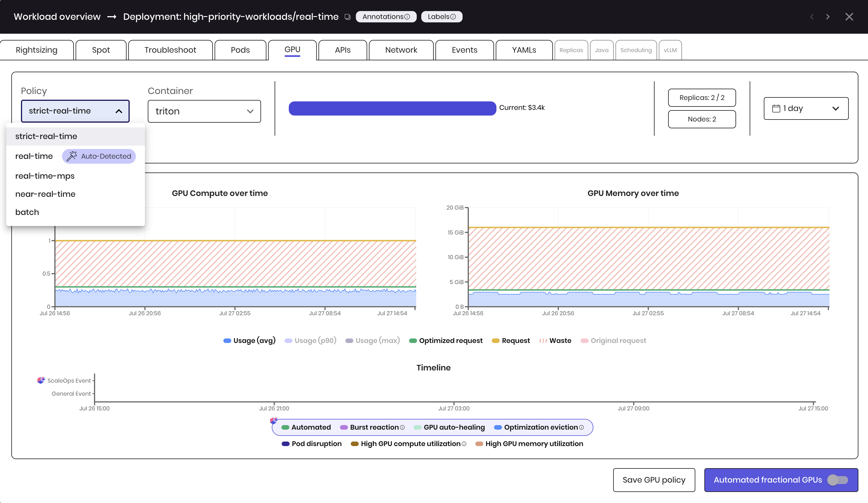Choose near-real-time policy option
The width and height of the screenshot is (868, 503).
pos(75,194)
